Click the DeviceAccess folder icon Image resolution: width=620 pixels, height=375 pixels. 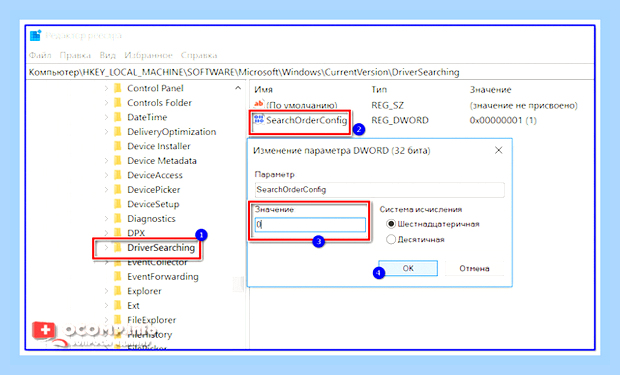pyautogui.click(x=117, y=175)
